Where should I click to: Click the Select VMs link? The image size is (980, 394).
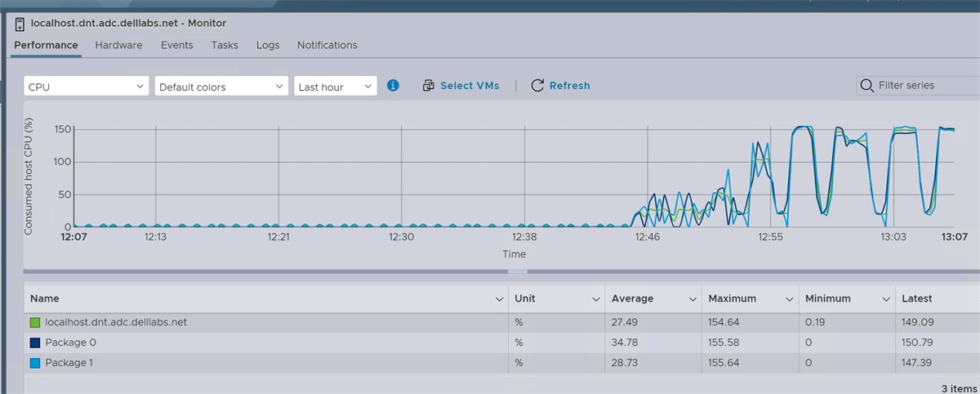470,85
